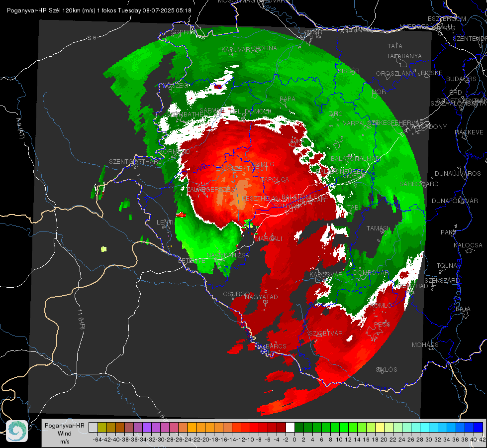This screenshot has width=487, height=448.
Task: Click the MOHACS city label
Action: point(425,345)
